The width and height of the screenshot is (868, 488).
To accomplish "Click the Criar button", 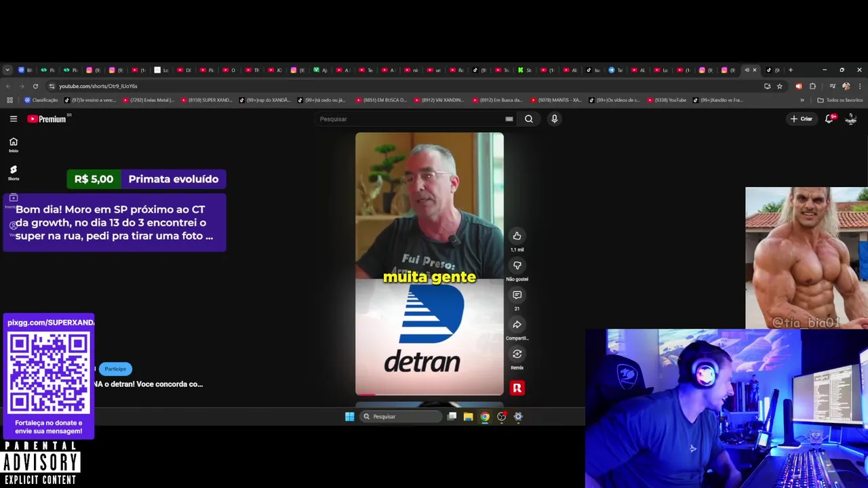I will (801, 119).
